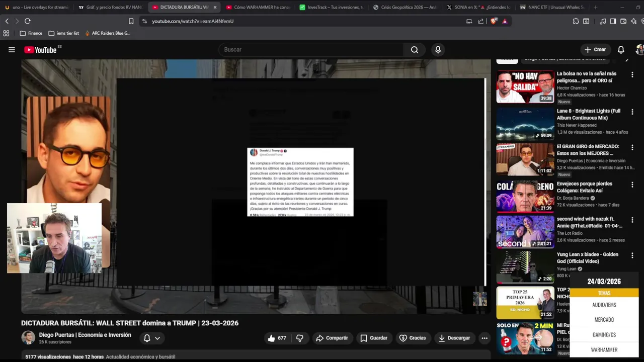Open the Lane 8 Brightest Lights thumbnail
Viewport: 644px width, 362px height.
tap(525, 124)
